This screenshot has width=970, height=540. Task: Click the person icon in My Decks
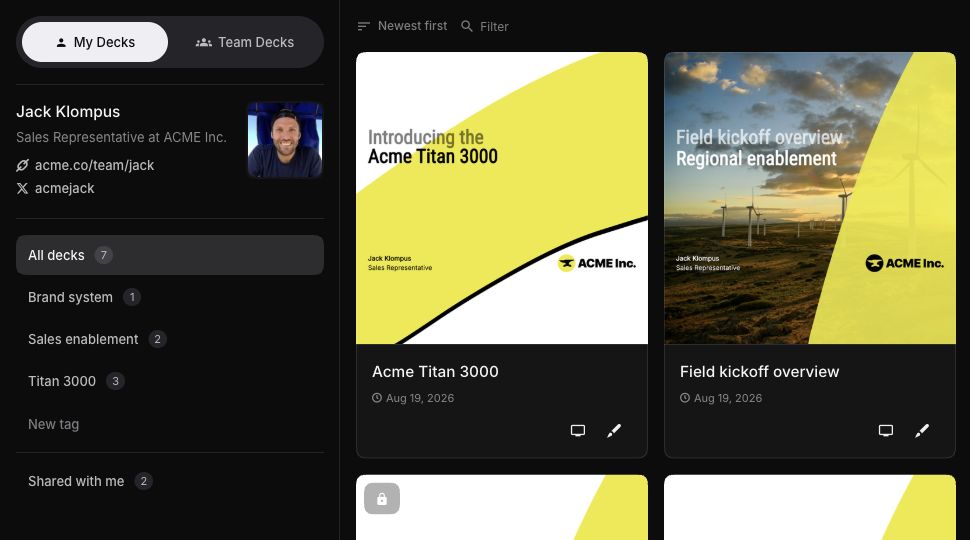[61, 42]
